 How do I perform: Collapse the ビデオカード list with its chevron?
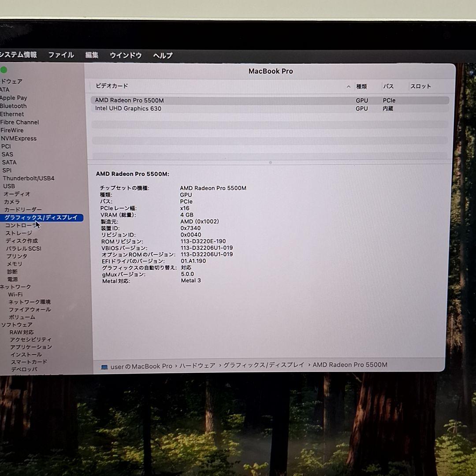(x=348, y=86)
